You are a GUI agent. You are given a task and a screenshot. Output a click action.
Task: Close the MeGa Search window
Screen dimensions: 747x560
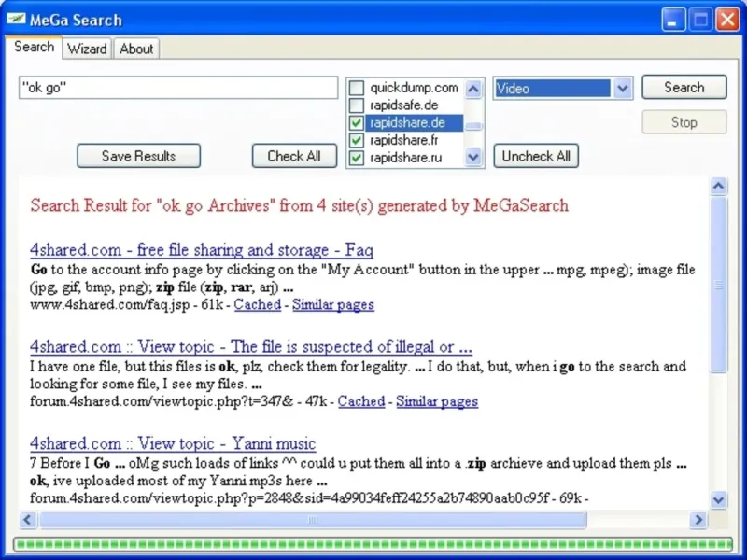click(727, 20)
